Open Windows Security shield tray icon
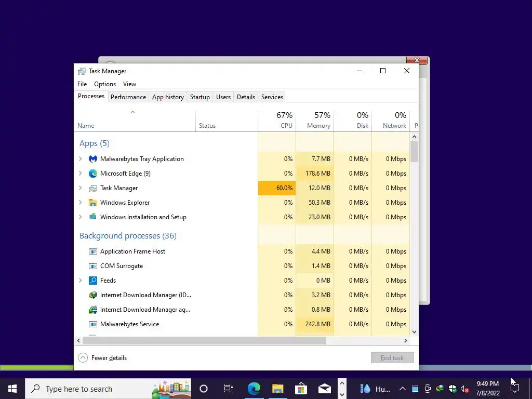The height and width of the screenshot is (399, 532). tap(453, 389)
